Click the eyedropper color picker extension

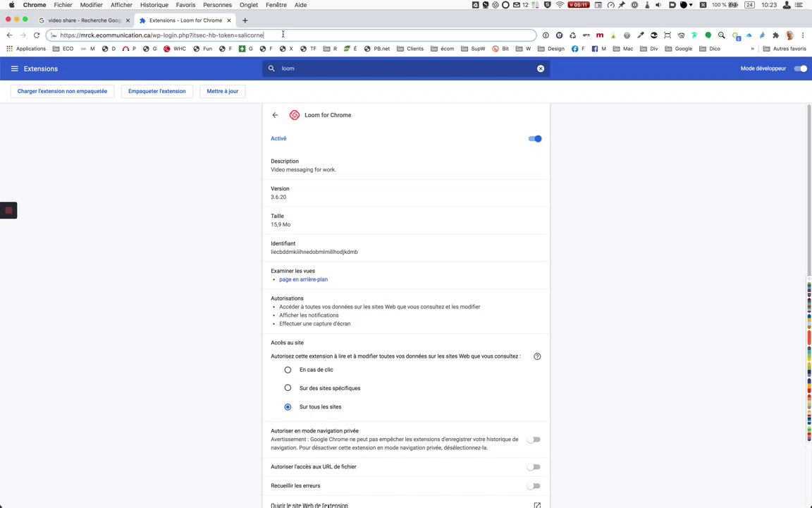coord(641,35)
